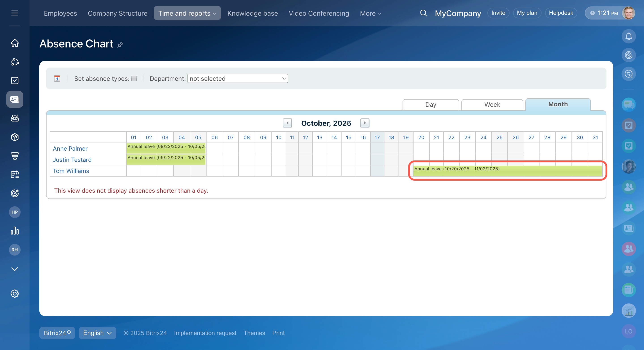Click the Invite button
The height and width of the screenshot is (350, 644).
[x=498, y=13]
